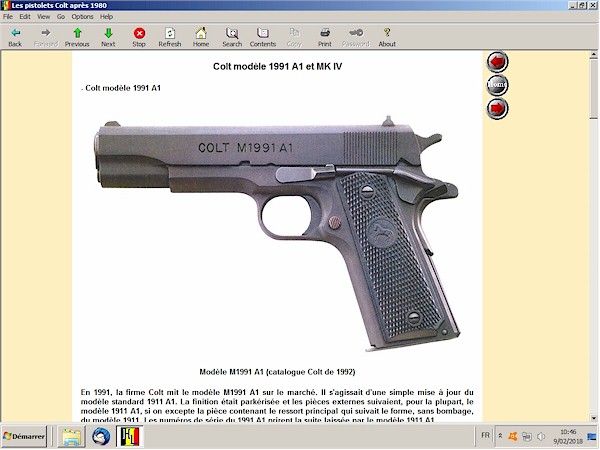Open the File menu
The image size is (600, 450).
pos(8,16)
